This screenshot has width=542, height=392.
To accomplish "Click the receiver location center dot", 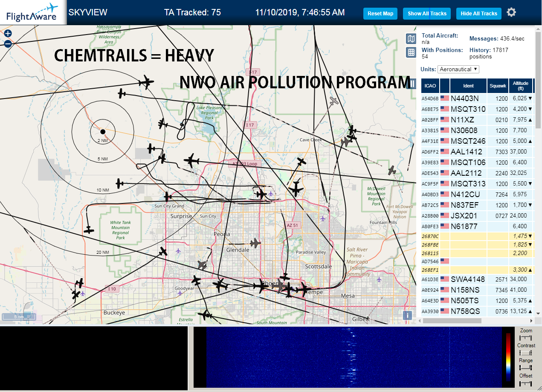I will pos(103,131).
